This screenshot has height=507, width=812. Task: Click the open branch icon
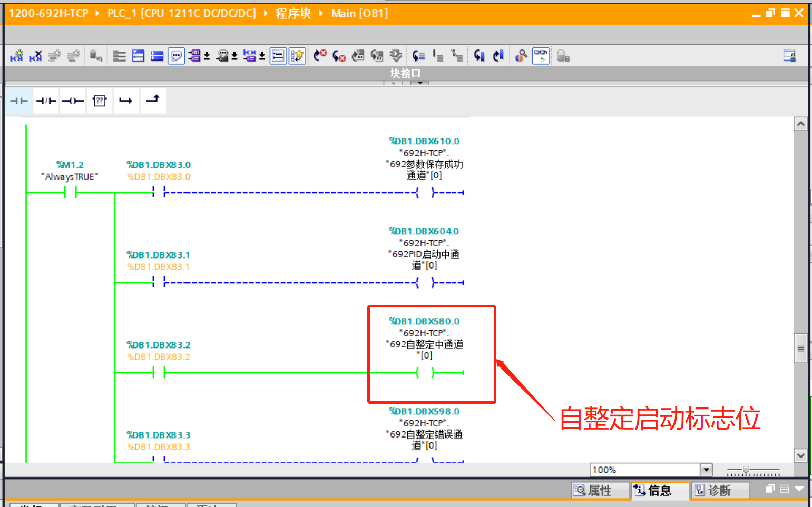pyautogui.click(x=126, y=101)
